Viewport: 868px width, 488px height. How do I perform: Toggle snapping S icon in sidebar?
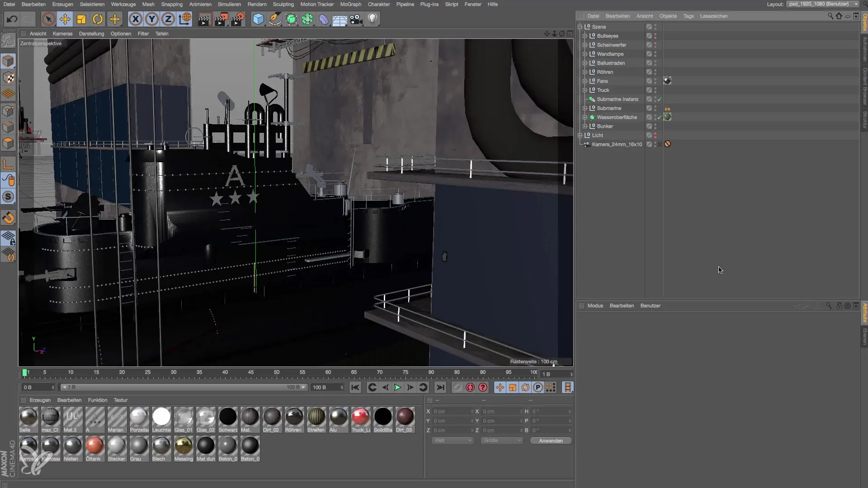[9, 197]
